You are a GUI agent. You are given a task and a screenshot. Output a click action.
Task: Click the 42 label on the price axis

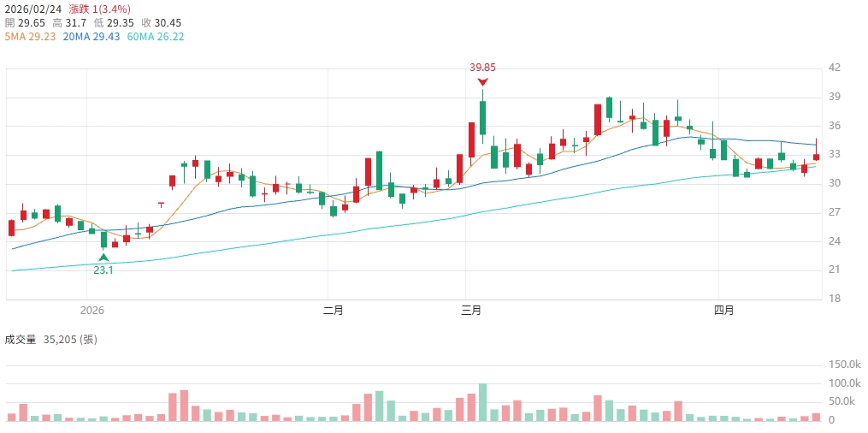point(836,68)
